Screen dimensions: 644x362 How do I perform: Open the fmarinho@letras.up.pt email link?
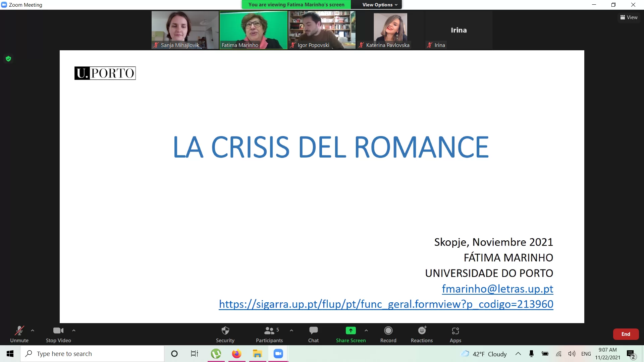click(497, 289)
